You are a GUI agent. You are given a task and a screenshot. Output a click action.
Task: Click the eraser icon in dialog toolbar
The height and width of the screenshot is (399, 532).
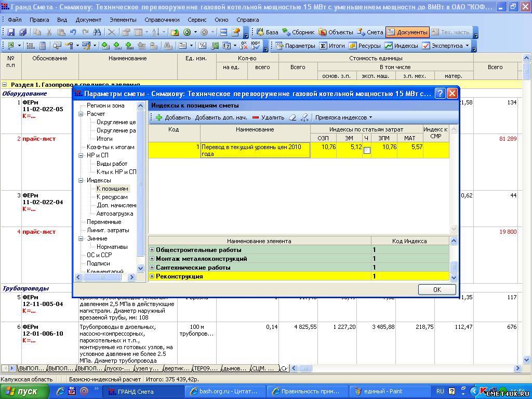pos(292,117)
